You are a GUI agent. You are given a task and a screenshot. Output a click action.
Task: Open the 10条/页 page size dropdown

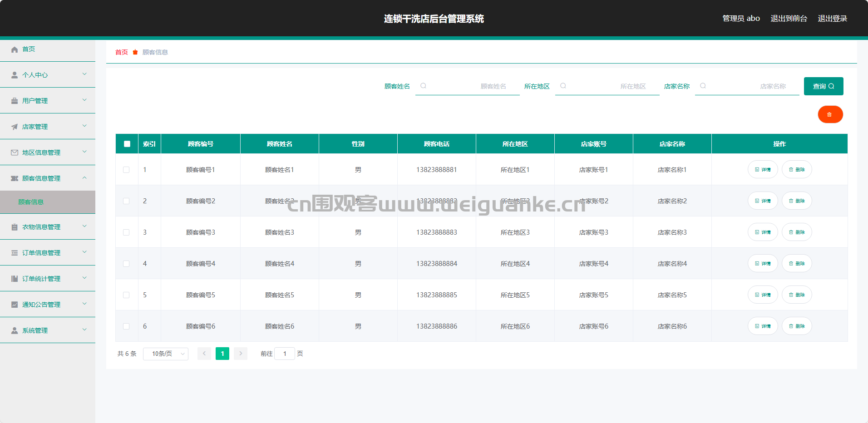coord(166,354)
